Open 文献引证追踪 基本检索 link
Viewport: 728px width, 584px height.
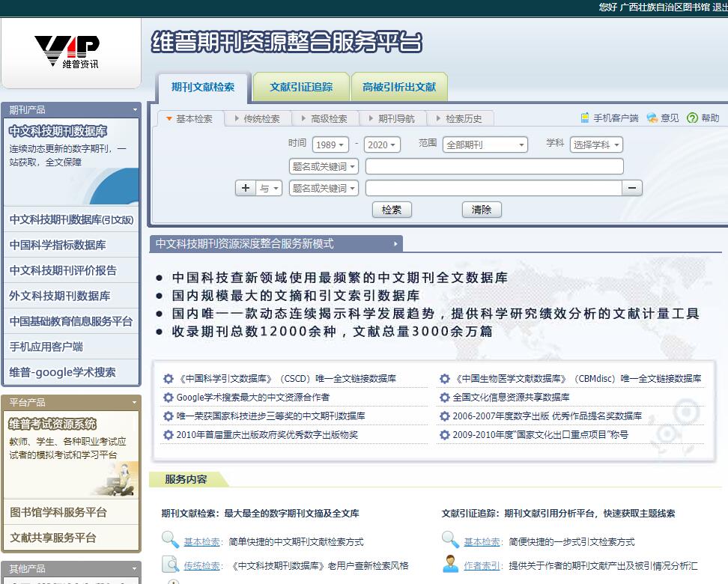pos(482,542)
